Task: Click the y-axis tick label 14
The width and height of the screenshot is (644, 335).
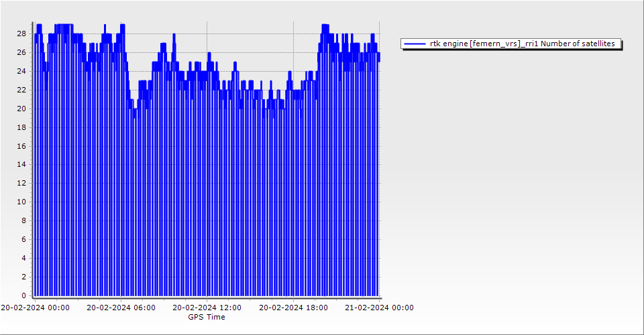Action: 21,164
